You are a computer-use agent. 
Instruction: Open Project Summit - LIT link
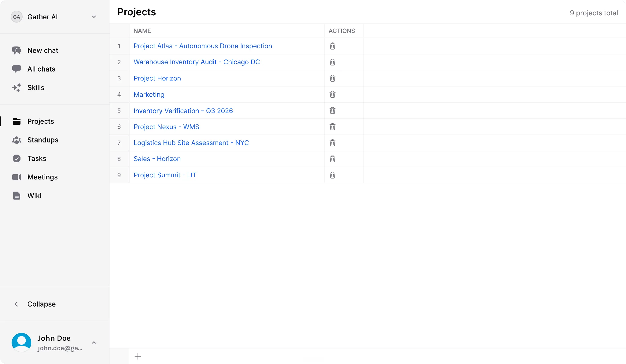165,175
